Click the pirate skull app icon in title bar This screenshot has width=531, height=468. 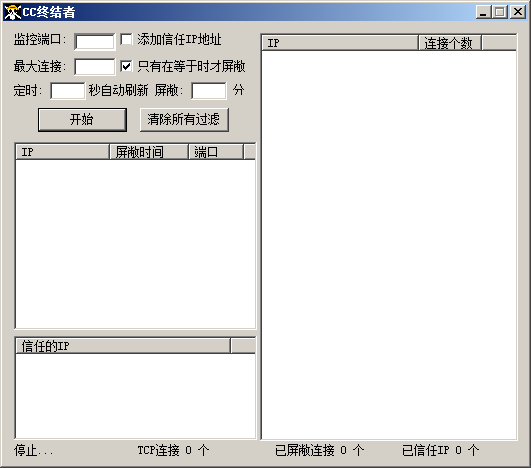12,12
